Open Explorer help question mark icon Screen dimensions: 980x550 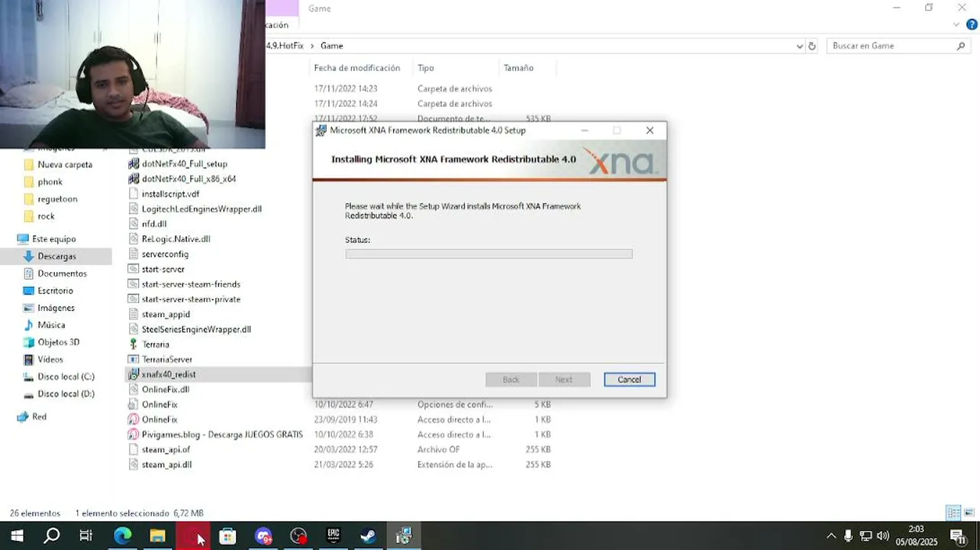pyautogui.click(x=972, y=24)
